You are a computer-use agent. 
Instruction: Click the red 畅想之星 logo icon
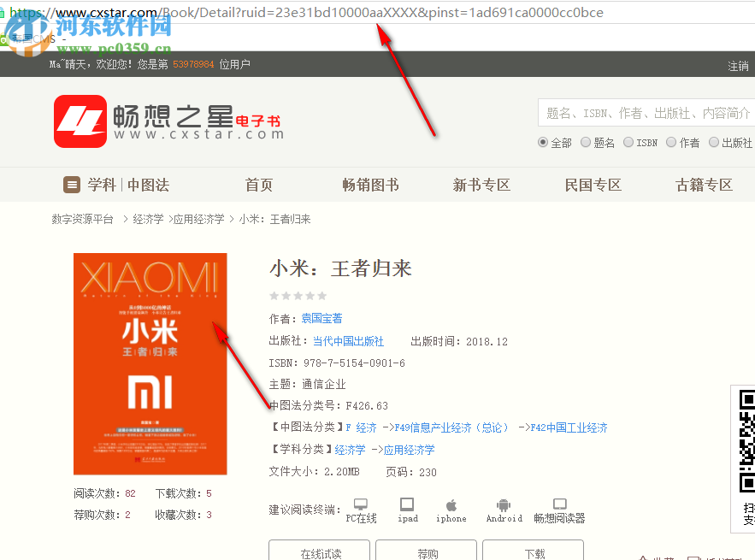pyautogui.click(x=80, y=121)
